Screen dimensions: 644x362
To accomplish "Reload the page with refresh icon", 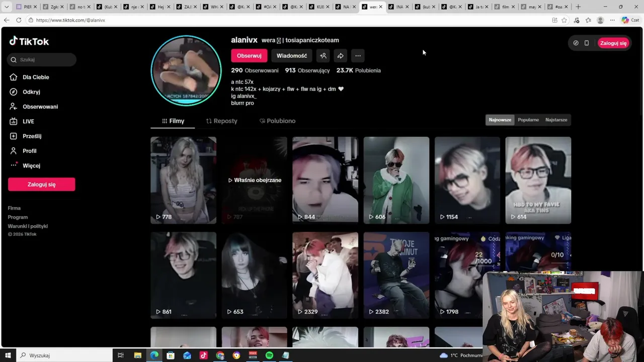I will [19, 20].
